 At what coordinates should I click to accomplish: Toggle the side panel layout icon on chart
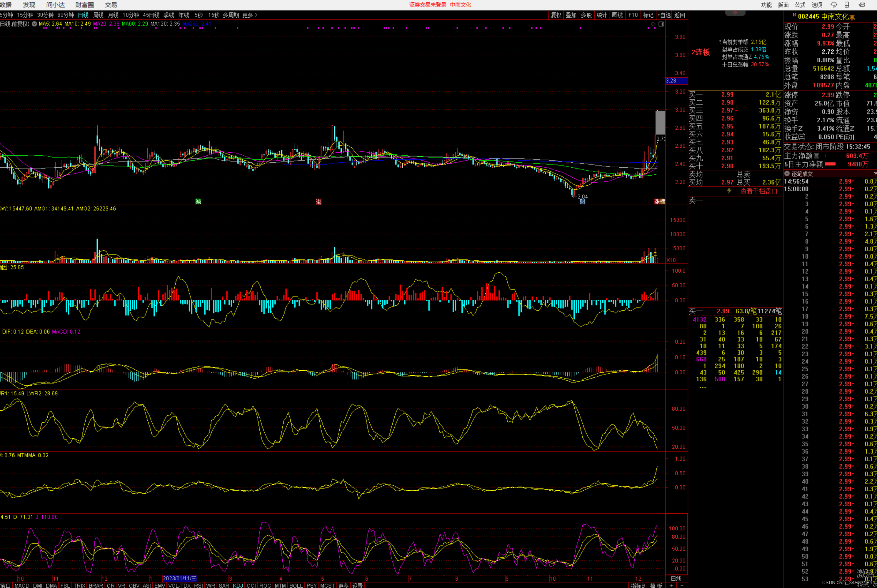click(x=661, y=24)
